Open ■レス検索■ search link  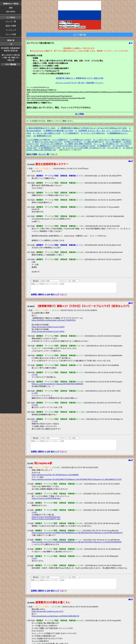[79, 114]
